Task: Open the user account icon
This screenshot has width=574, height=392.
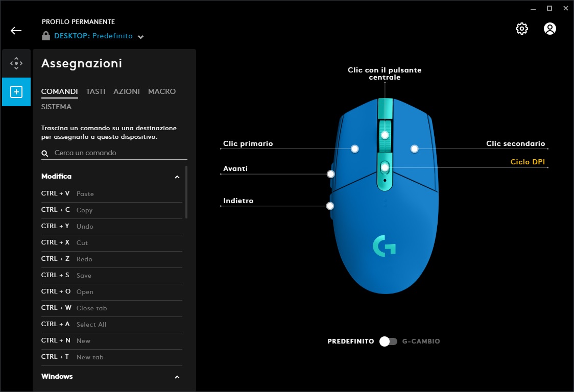Action: coord(549,29)
